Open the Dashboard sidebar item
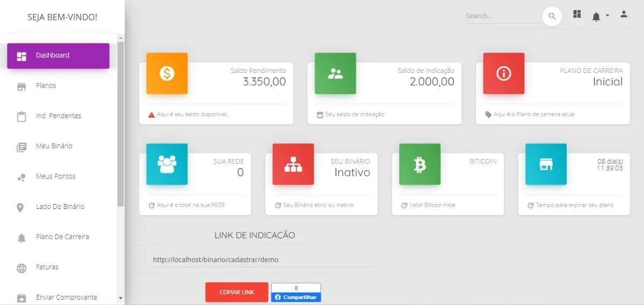Viewport: 644px width, 305px height. point(58,56)
